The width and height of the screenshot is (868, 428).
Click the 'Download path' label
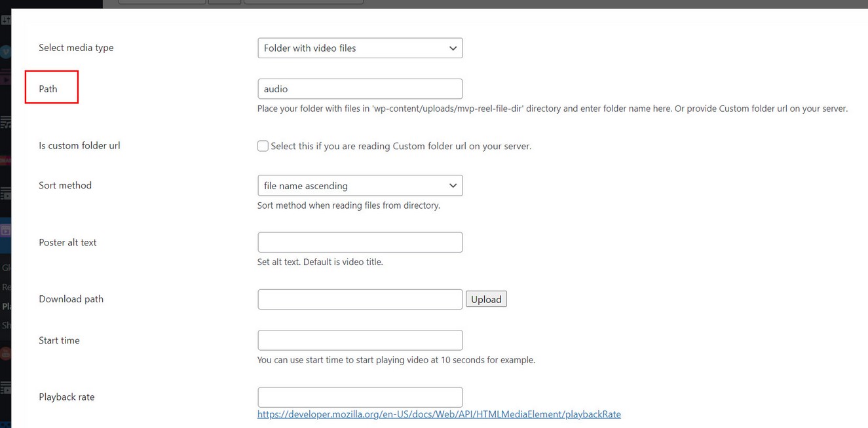point(71,299)
